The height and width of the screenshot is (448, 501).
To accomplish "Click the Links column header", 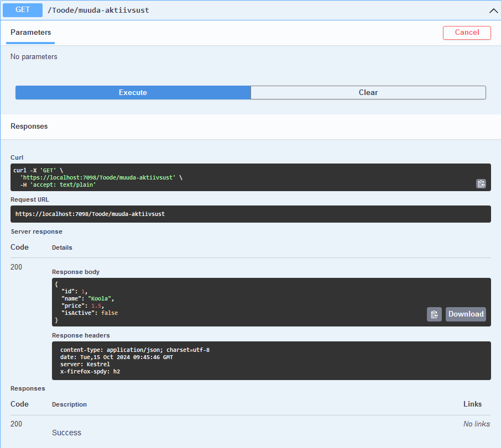I will coord(473,404).
